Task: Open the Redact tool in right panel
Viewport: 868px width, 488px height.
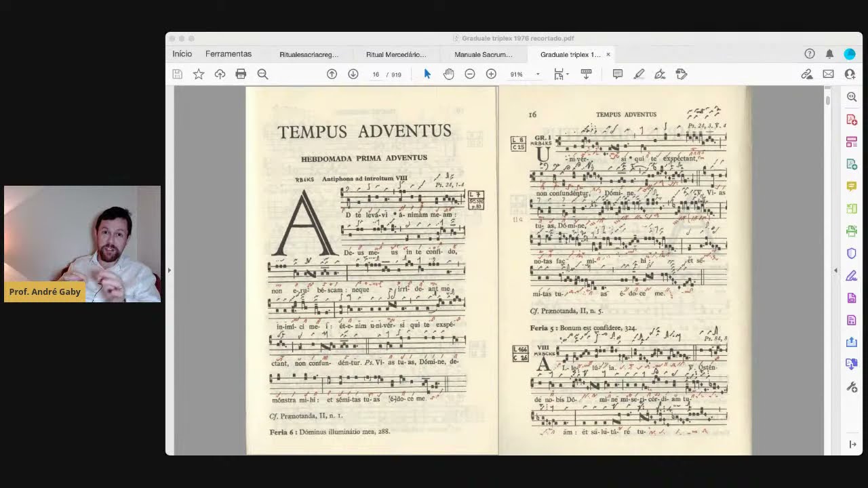Action: coord(852,320)
